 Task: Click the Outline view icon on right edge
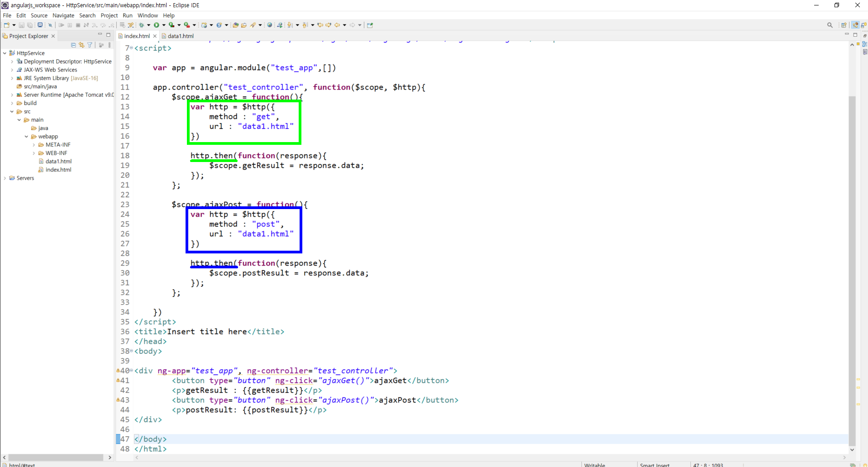tap(864, 44)
